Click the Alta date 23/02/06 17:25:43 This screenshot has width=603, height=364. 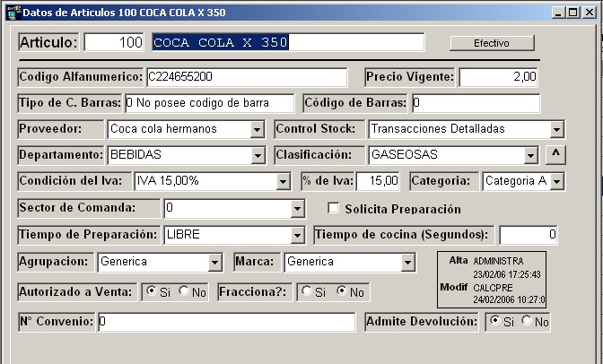[x=507, y=275]
